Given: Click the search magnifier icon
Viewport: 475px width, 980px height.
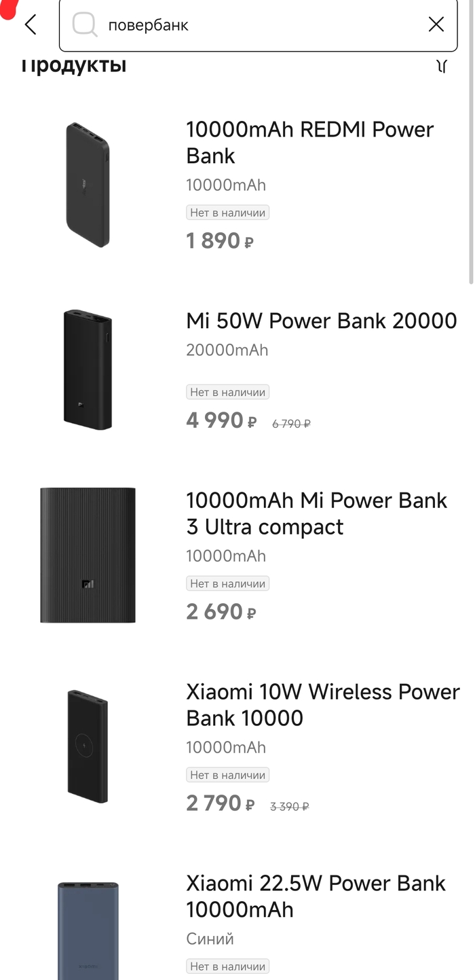Looking at the screenshot, I should (x=85, y=25).
